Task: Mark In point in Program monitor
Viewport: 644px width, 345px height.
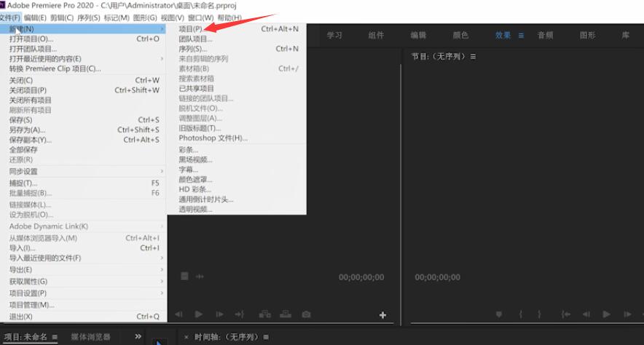Action: click(521, 314)
